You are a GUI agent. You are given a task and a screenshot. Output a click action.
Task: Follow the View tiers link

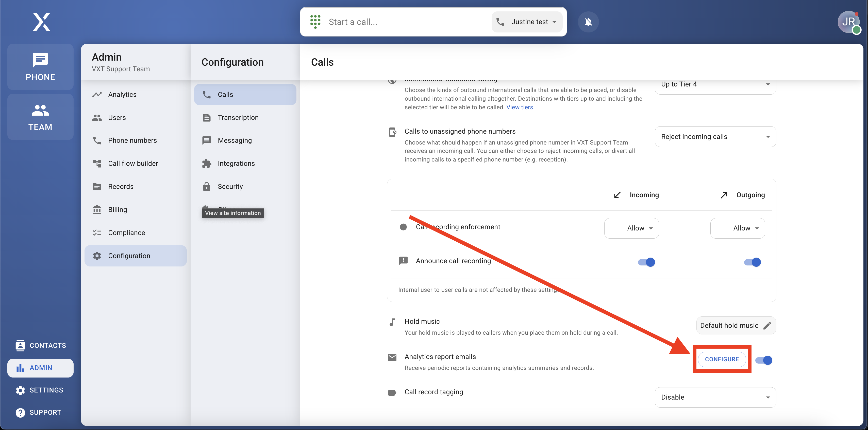(x=519, y=107)
